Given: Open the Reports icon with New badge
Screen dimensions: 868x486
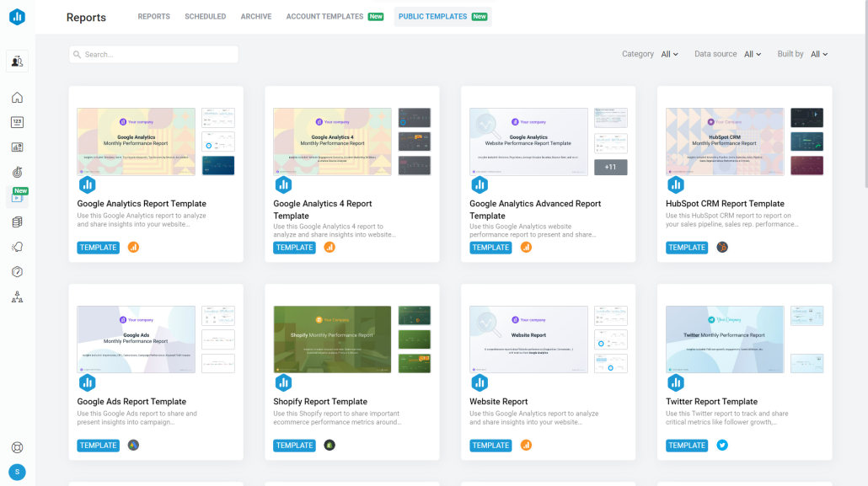Looking at the screenshot, I should 17,197.
